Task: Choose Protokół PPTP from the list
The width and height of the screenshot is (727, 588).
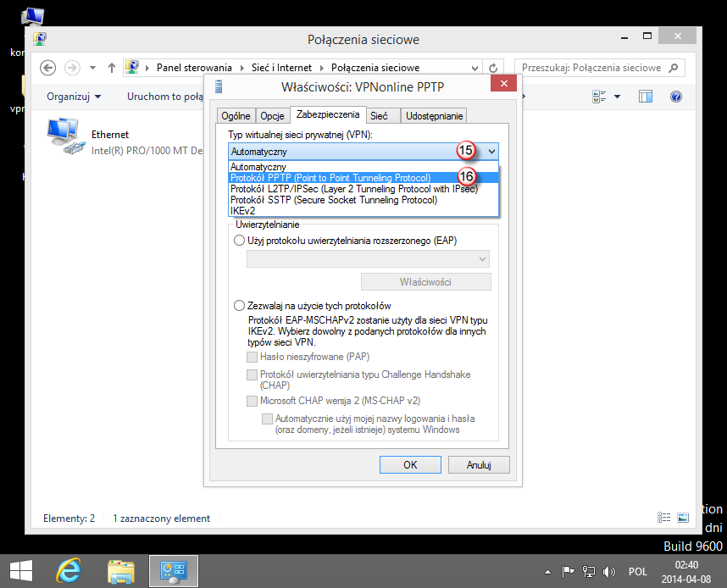Action: (363, 178)
